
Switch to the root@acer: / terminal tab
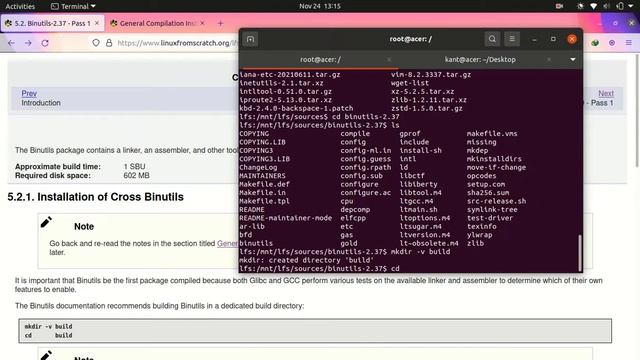320,60
